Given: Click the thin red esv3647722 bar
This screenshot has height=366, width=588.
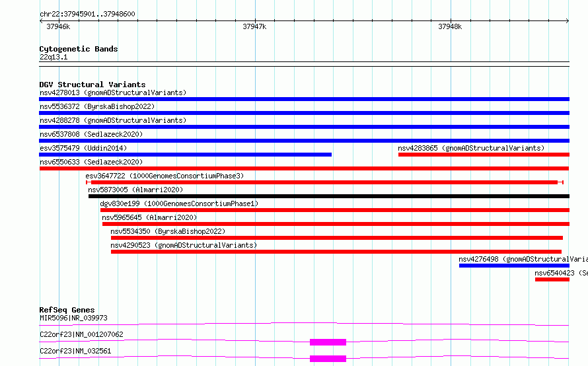Looking at the screenshot, I should (325, 182).
